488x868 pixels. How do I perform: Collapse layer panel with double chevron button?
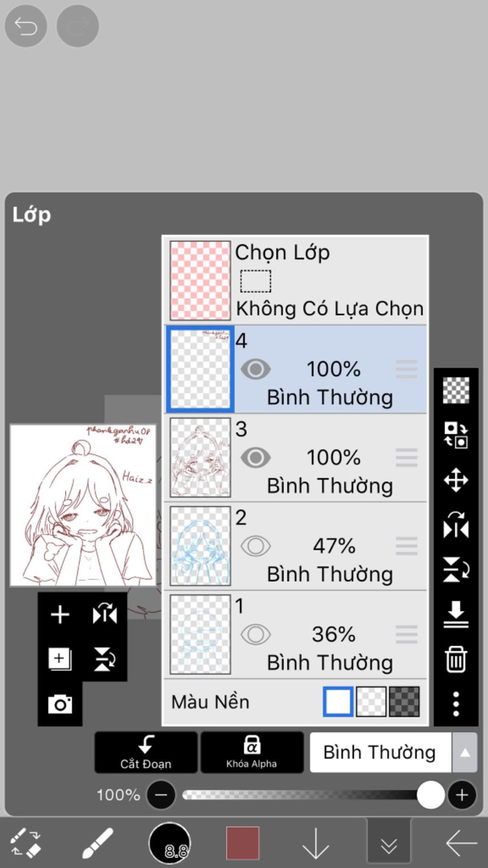[x=389, y=843]
